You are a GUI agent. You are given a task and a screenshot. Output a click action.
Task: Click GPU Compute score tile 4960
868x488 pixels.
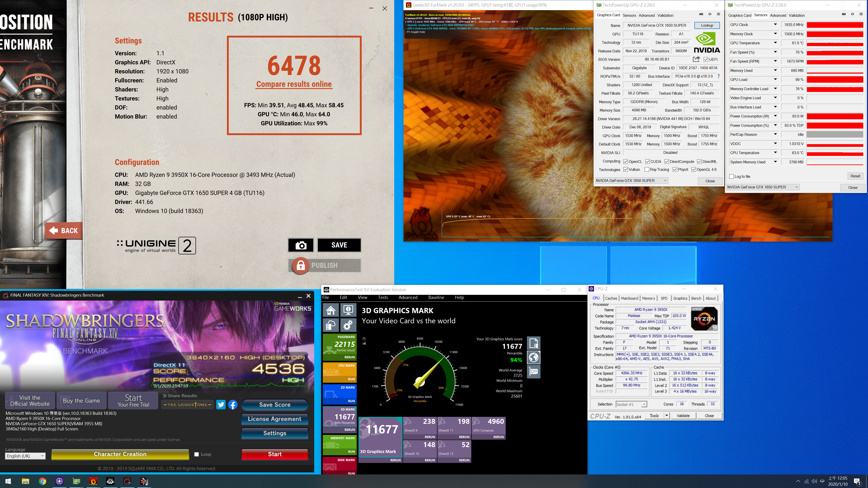pyautogui.click(x=488, y=428)
